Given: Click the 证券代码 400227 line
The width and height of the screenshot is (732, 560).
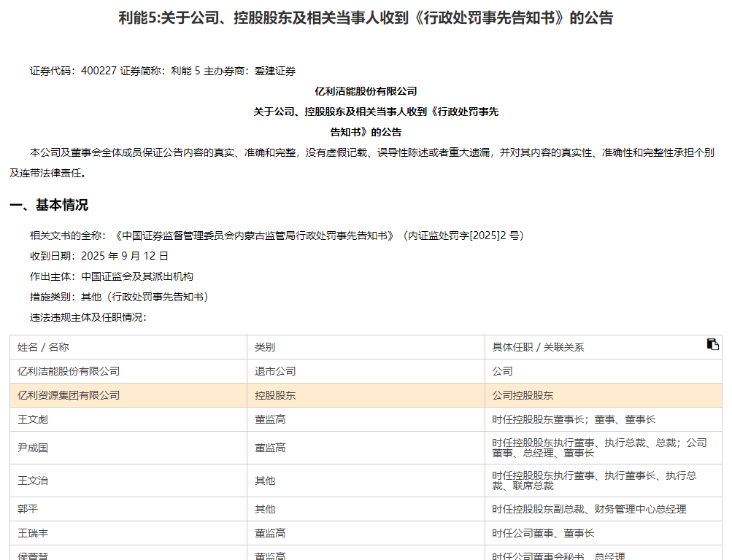Looking at the screenshot, I should [x=163, y=71].
